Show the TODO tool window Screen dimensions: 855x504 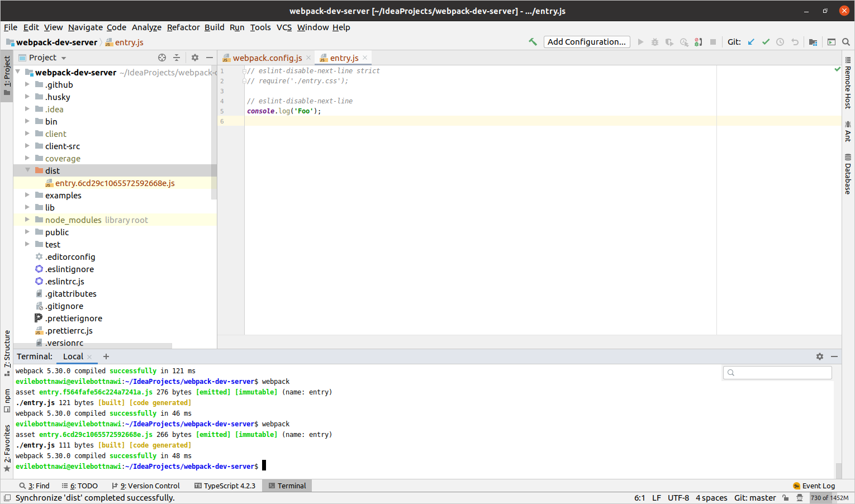click(x=79, y=486)
